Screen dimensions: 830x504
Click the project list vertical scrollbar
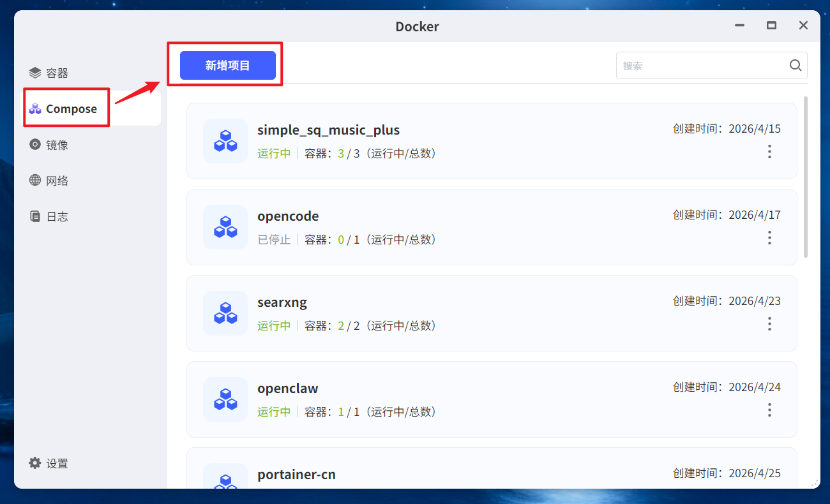point(806,177)
